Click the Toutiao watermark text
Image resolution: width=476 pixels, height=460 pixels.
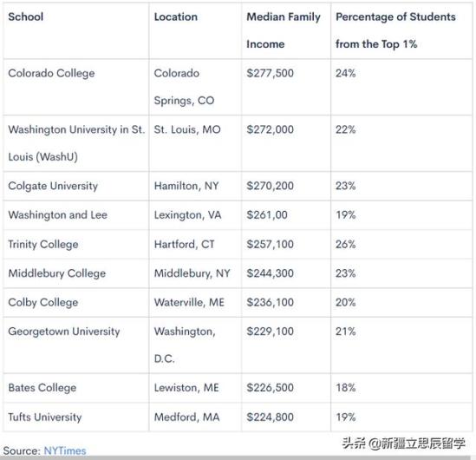tap(403, 444)
